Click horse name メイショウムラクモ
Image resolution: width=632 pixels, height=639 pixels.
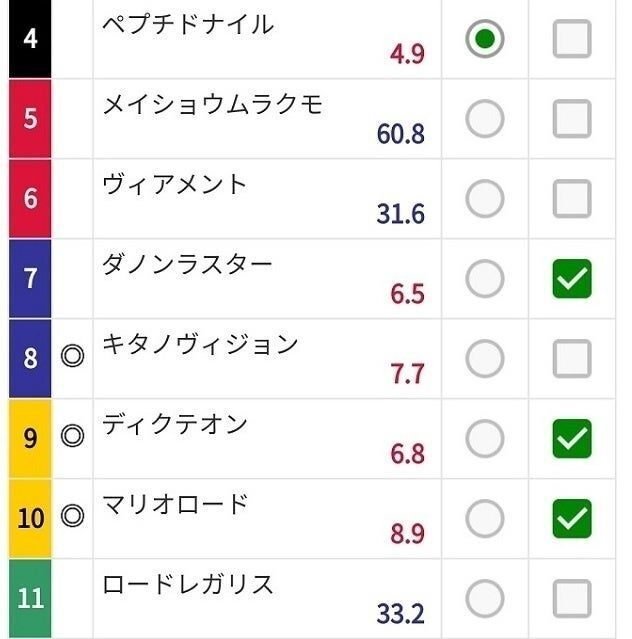(213, 105)
